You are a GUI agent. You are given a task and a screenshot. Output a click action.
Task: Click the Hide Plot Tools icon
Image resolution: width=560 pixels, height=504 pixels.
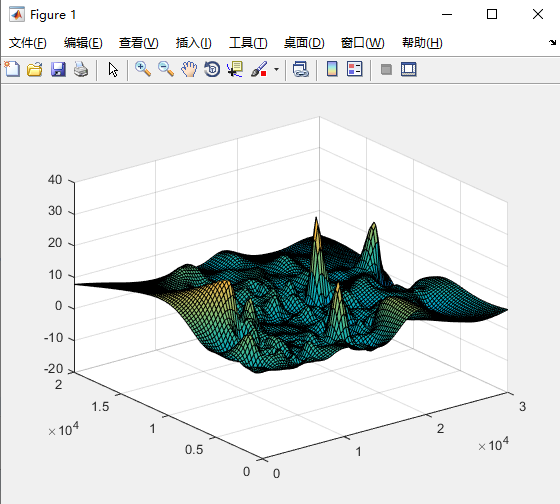(x=386, y=69)
